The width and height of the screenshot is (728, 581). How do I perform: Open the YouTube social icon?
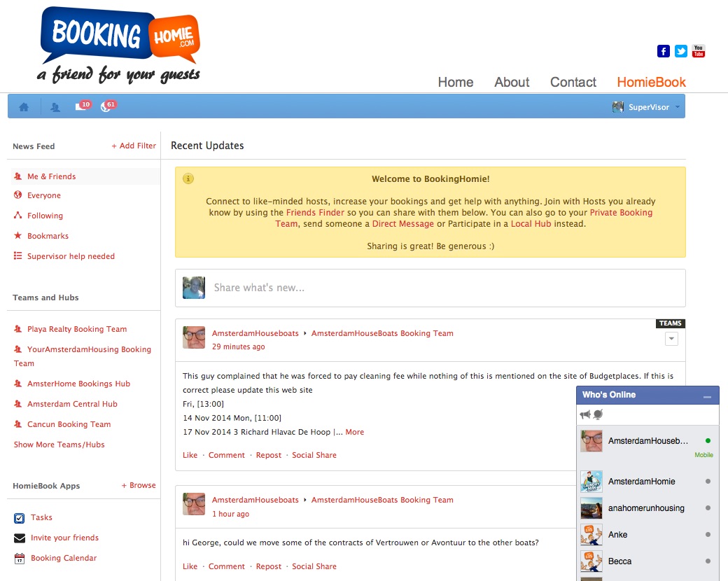(699, 51)
